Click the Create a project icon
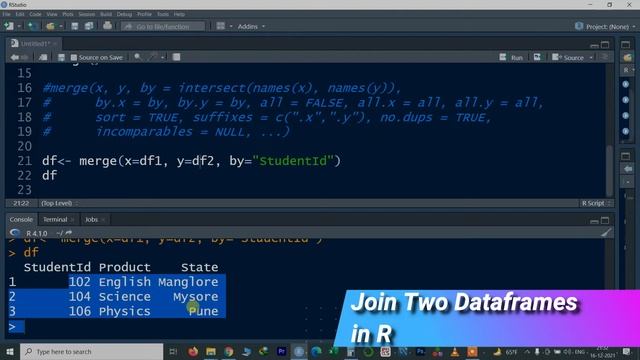Screen dimensions: 640x360 (33, 26)
